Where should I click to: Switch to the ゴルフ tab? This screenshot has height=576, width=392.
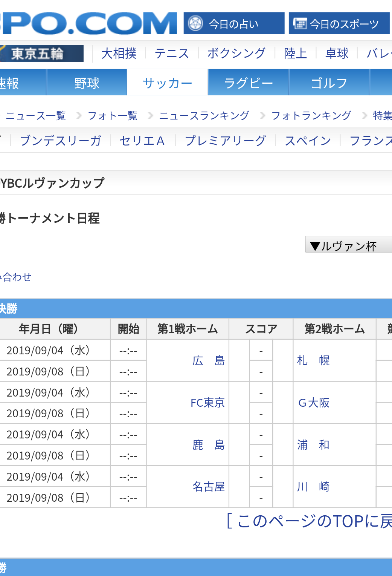tap(329, 83)
